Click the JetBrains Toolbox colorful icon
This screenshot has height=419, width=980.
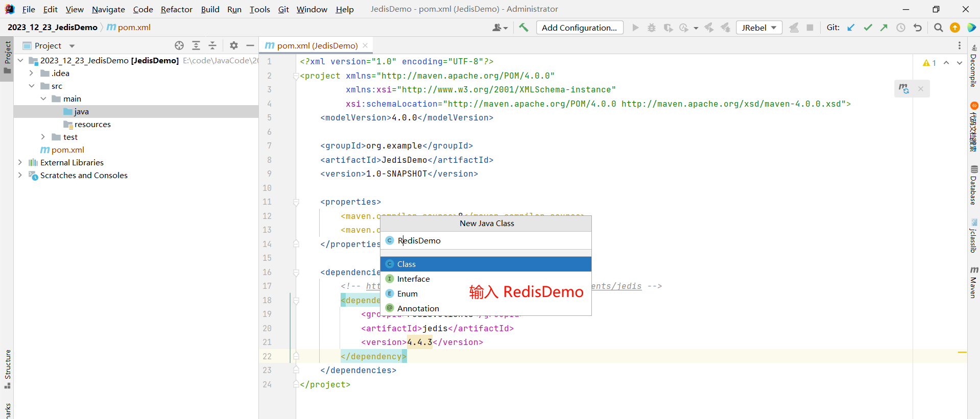[971, 28]
